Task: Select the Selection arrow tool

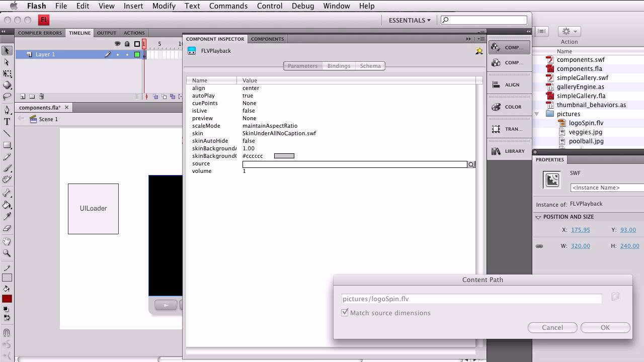Action: pos(7,50)
